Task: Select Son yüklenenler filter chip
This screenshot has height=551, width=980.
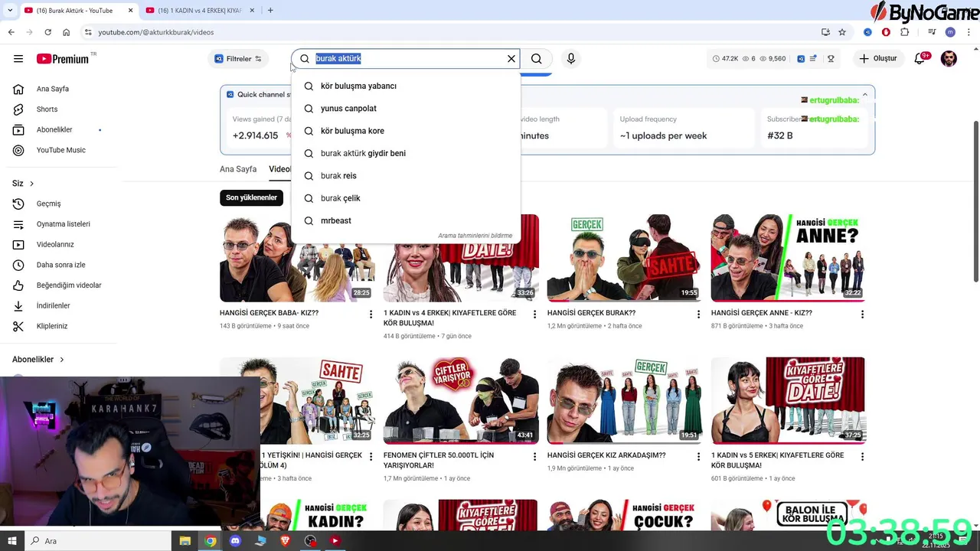Action: pos(251,197)
